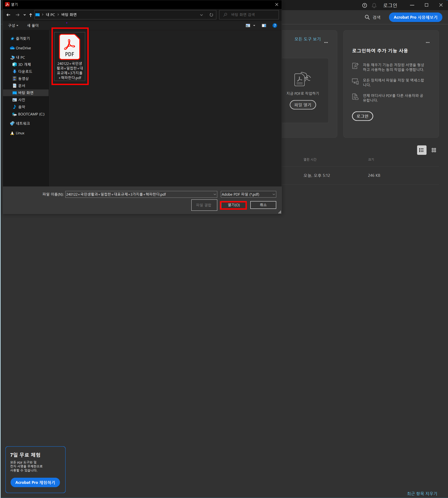Image resolution: width=448 pixels, height=498 pixels.
Task: Click the notifications bell icon in the title bar
Action: [x=374, y=5]
